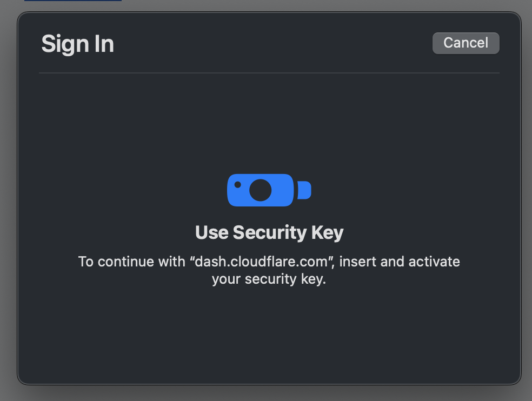Click the blue underlined element above the dialog
The height and width of the screenshot is (401, 532).
[x=73, y=1]
